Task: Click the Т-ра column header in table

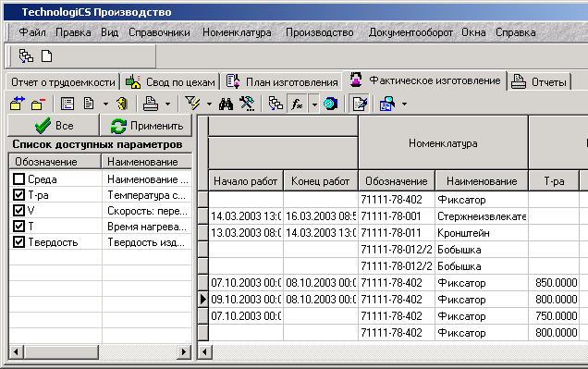Action: tap(554, 181)
